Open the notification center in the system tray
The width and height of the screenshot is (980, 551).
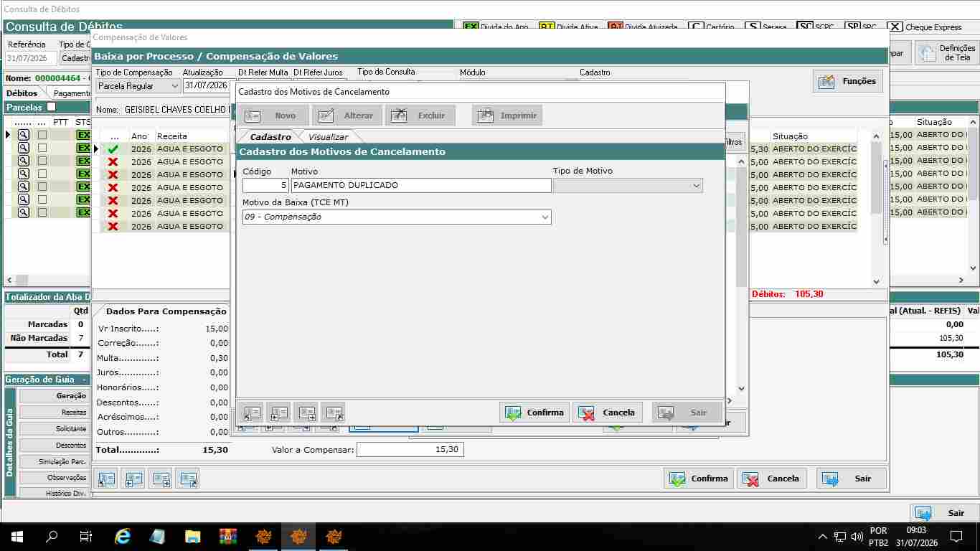tap(956, 536)
